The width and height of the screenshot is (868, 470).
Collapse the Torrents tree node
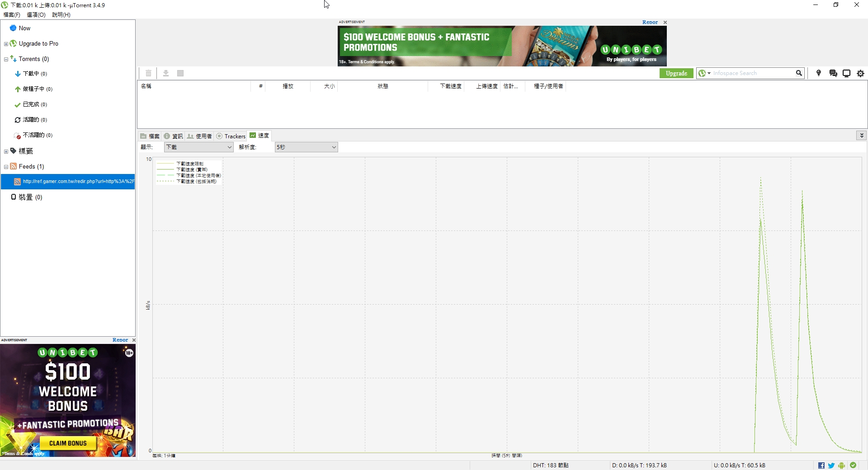pyautogui.click(x=6, y=59)
